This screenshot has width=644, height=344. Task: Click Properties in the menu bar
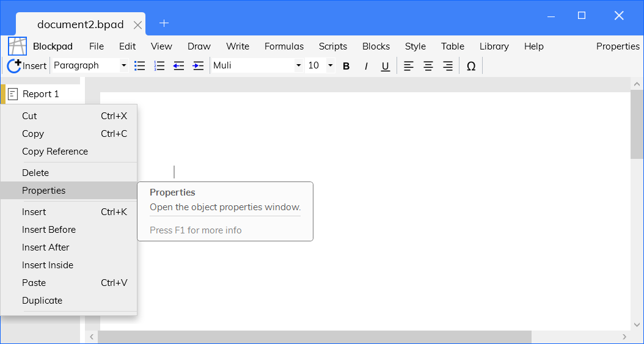618,46
